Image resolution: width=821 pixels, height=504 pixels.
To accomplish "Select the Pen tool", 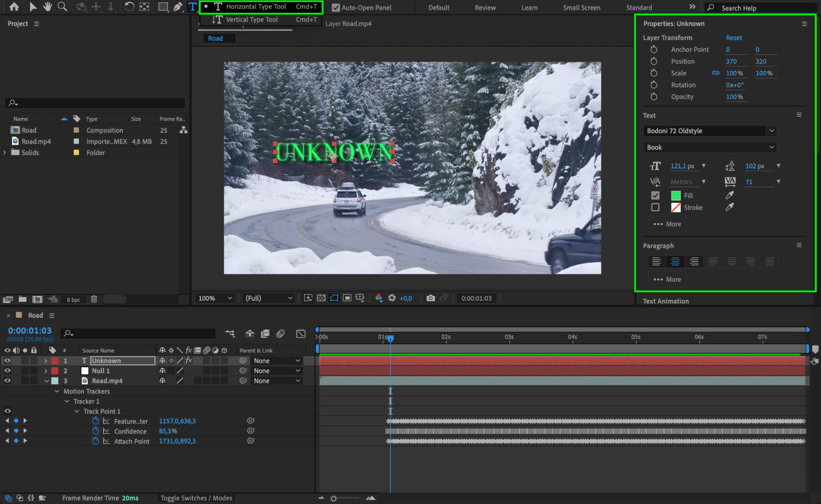I will (177, 7).
